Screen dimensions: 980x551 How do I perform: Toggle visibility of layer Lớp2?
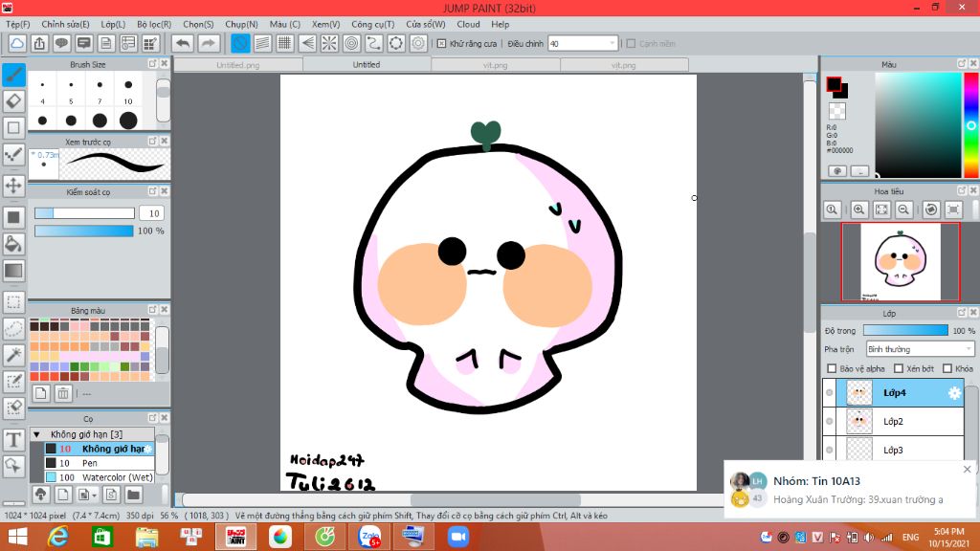coord(829,421)
